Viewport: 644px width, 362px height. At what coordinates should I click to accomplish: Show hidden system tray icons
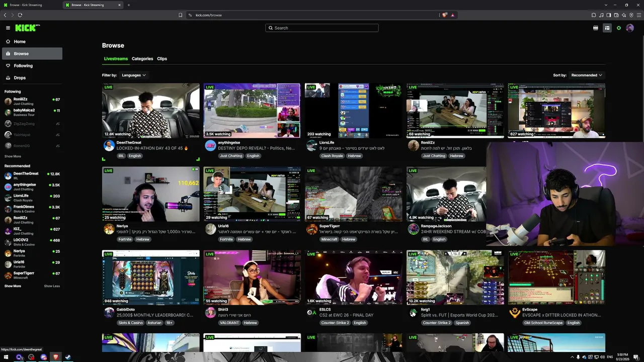[x=572, y=357]
